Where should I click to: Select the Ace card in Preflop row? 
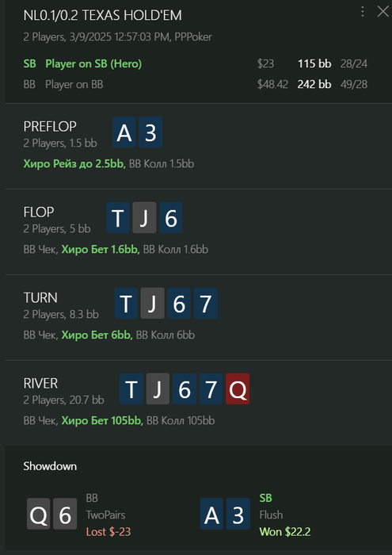(124, 132)
